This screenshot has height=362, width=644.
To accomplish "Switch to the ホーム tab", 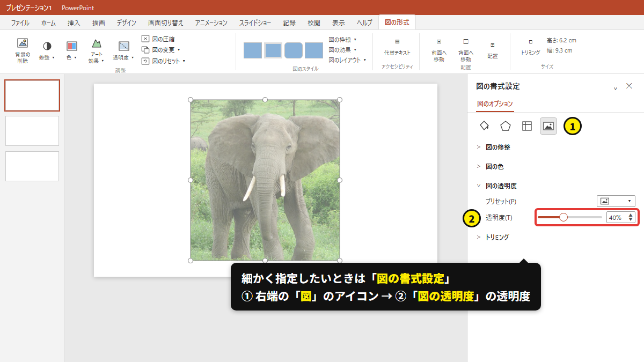I will coord(48,23).
